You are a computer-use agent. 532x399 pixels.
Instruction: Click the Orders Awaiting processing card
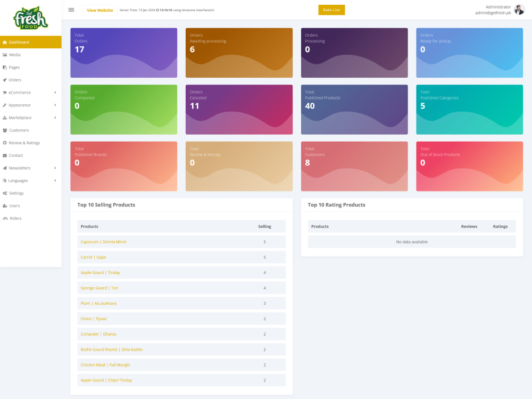[x=239, y=53]
